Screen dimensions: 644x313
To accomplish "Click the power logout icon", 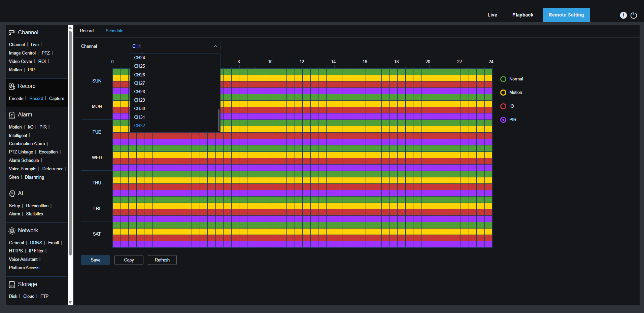I will (x=634, y=15).
